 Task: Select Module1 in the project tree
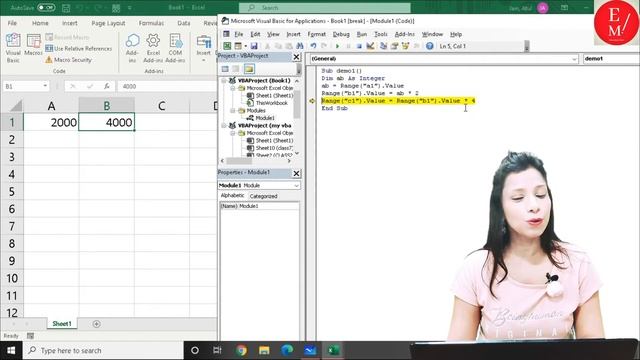[264, 118]
